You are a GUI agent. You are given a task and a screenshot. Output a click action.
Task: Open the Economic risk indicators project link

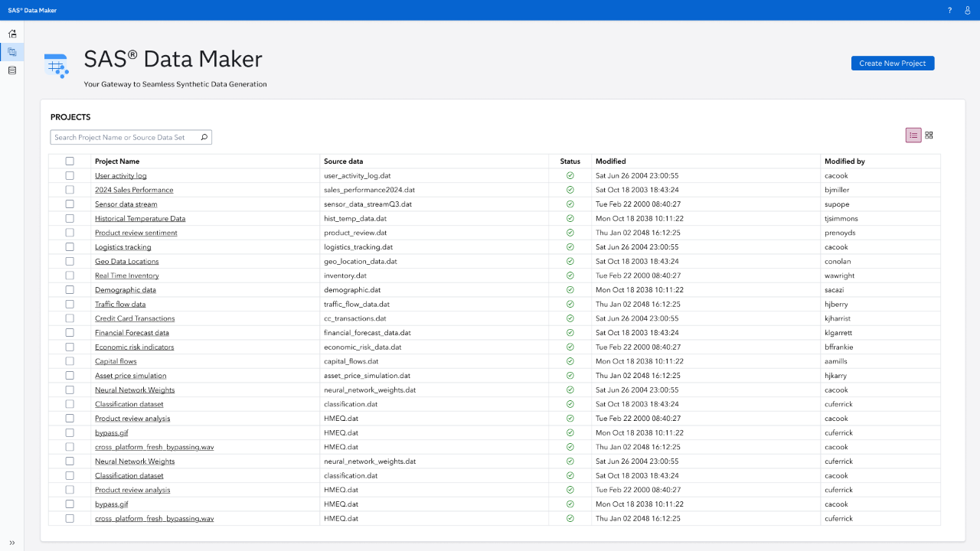point(135,347)
